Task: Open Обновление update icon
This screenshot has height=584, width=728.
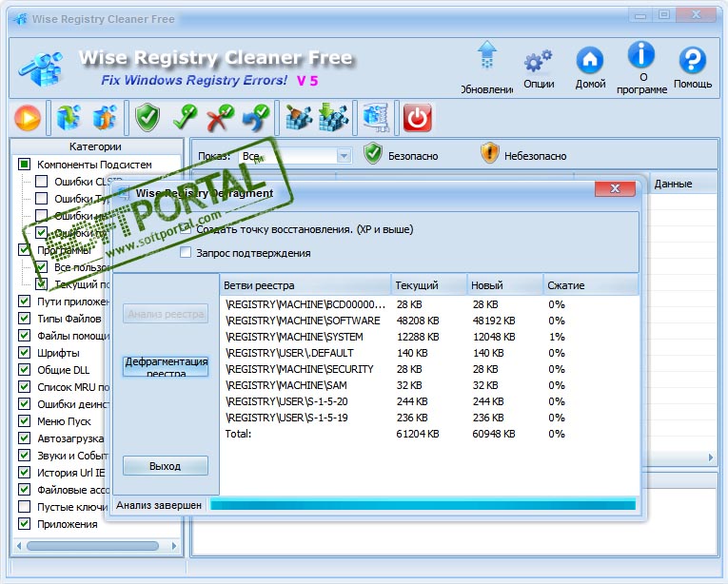Action: coord(486,66)
